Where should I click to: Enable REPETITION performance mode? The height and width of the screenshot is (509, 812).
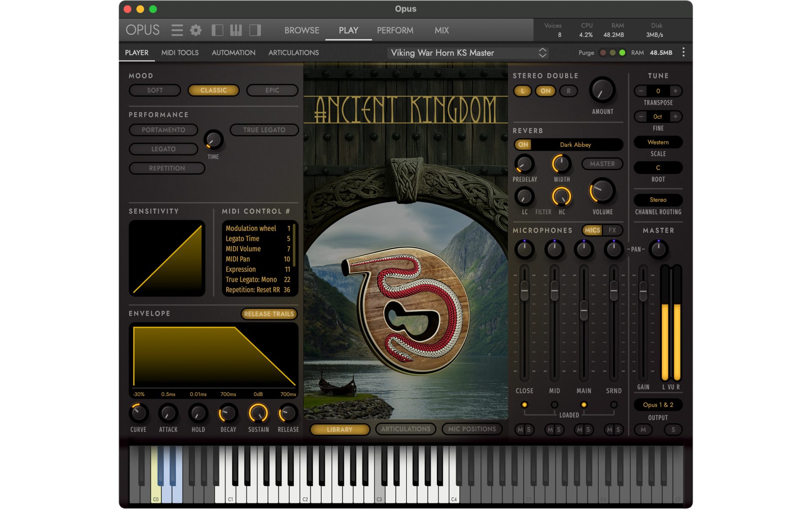(x=167, y=168)
